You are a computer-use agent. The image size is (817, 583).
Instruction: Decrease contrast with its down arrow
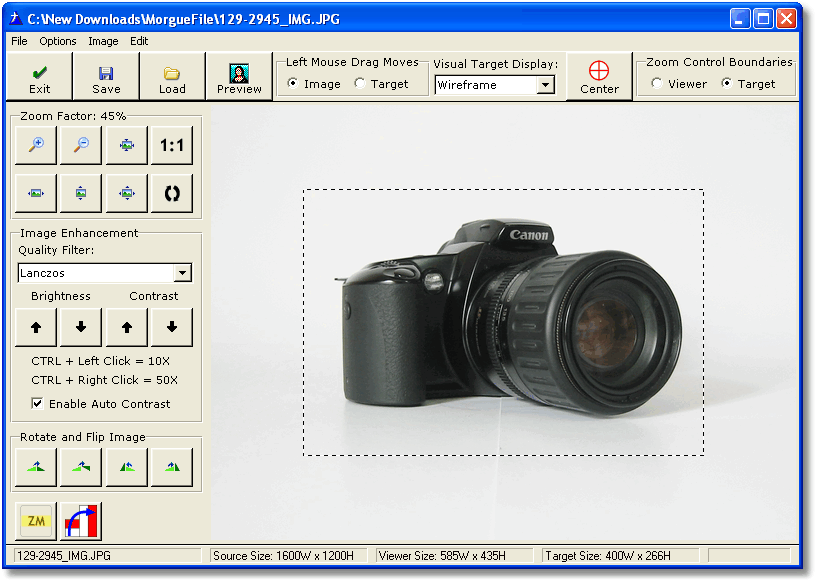(171, 327)
